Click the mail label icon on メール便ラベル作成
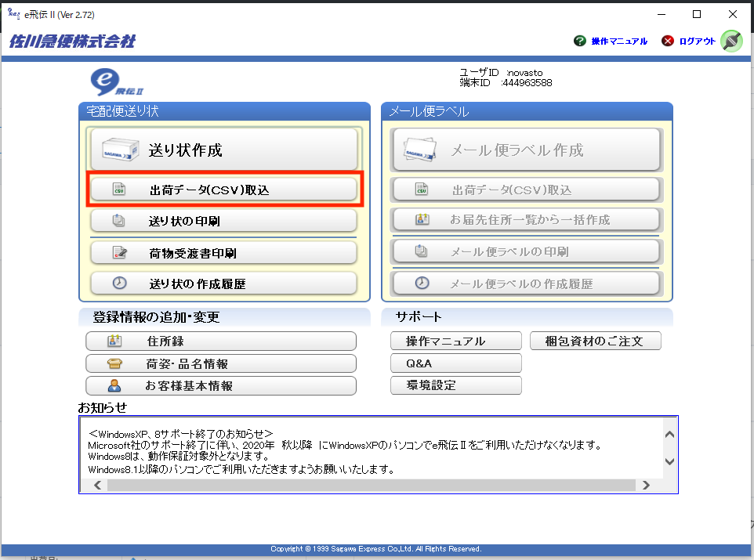 pyautogui.click(x=420, y=150)
